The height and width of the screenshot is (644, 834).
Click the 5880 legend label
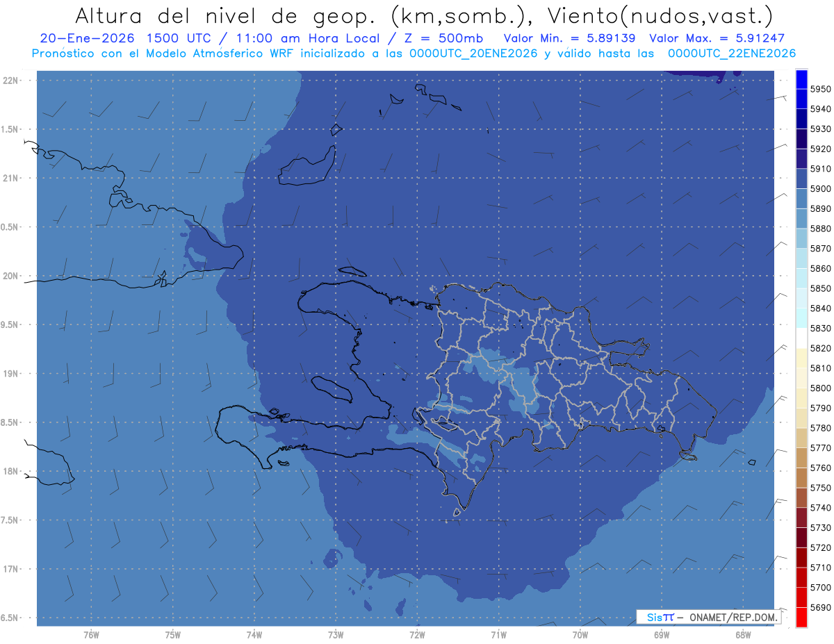820,229
